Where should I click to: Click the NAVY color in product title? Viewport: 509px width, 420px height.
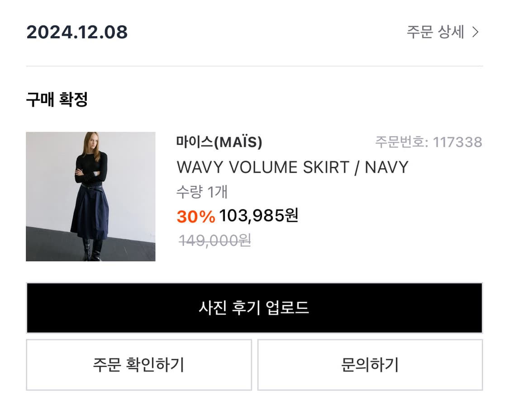[x=386, y=167]
